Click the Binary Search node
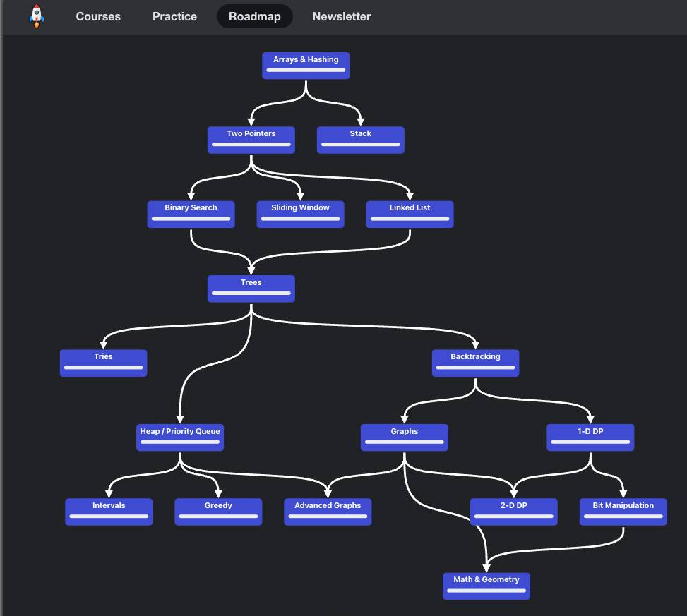This screenshot has height=616, width=687. [x=191, y=214]
